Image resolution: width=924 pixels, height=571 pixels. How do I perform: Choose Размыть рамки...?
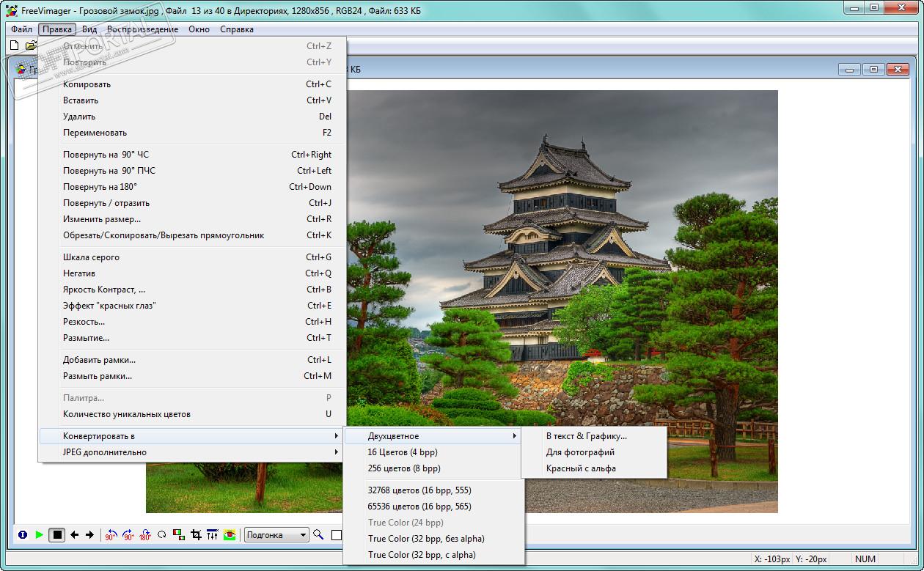(191, 376)
